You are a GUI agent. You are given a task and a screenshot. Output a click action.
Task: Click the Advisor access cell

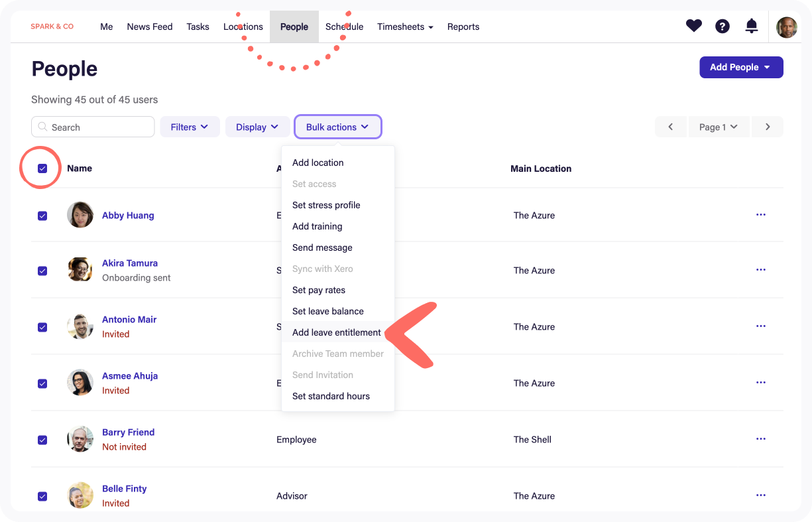292,495
